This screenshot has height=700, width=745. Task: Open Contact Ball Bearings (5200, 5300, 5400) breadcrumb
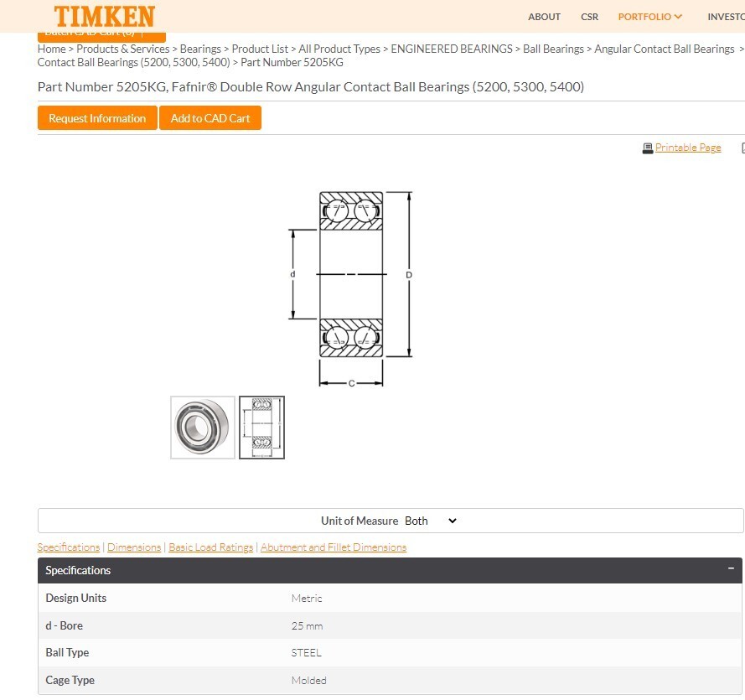pos(133,62)
